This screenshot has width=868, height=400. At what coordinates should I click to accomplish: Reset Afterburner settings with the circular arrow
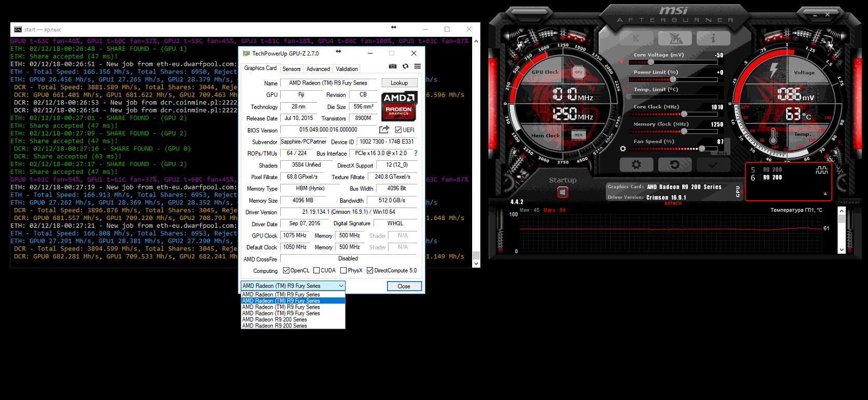[x=674, y=164]
